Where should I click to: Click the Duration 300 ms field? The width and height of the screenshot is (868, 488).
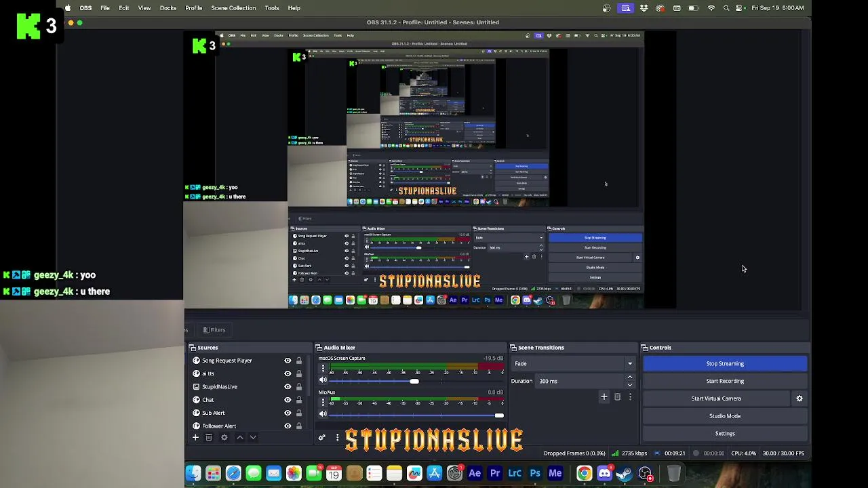coord(580,381)
